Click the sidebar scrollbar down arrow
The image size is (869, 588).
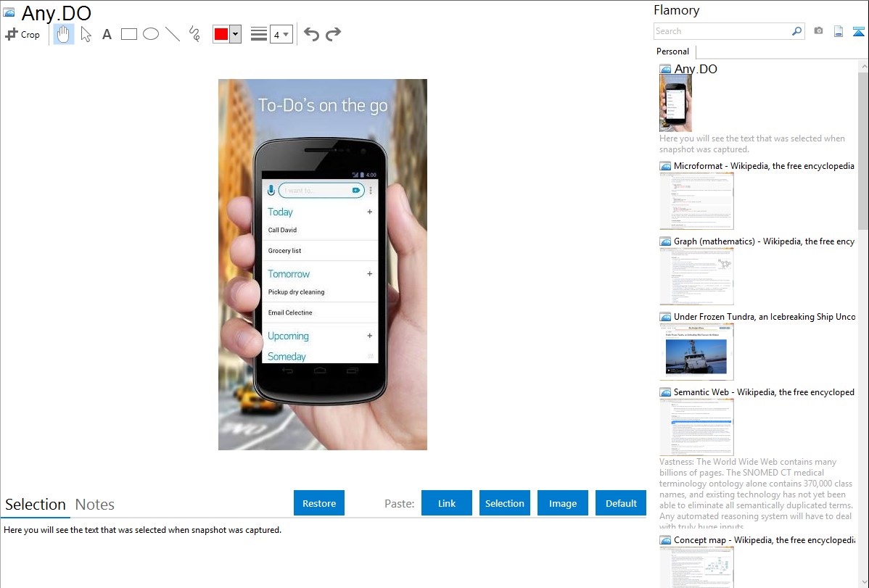863,581
